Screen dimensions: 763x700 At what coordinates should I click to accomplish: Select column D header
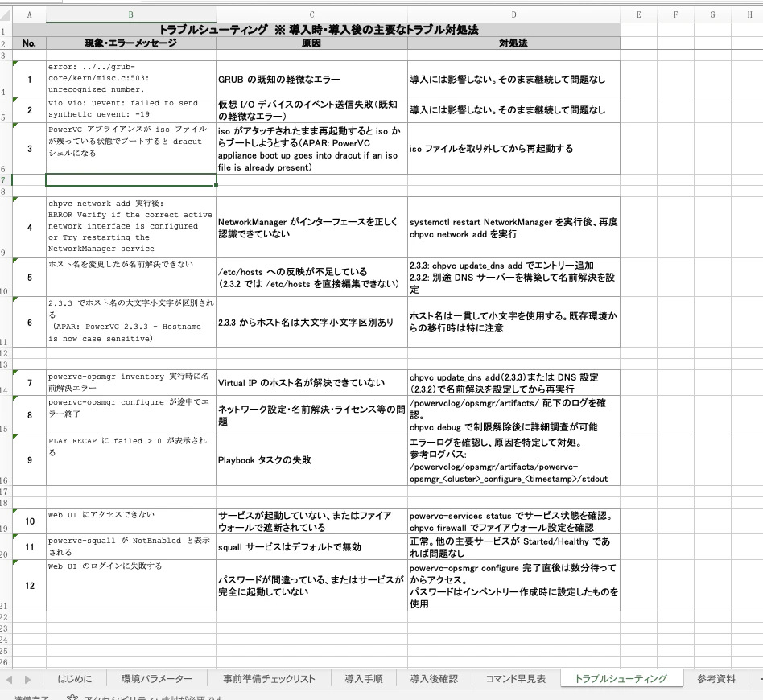(x=513, y=15)
